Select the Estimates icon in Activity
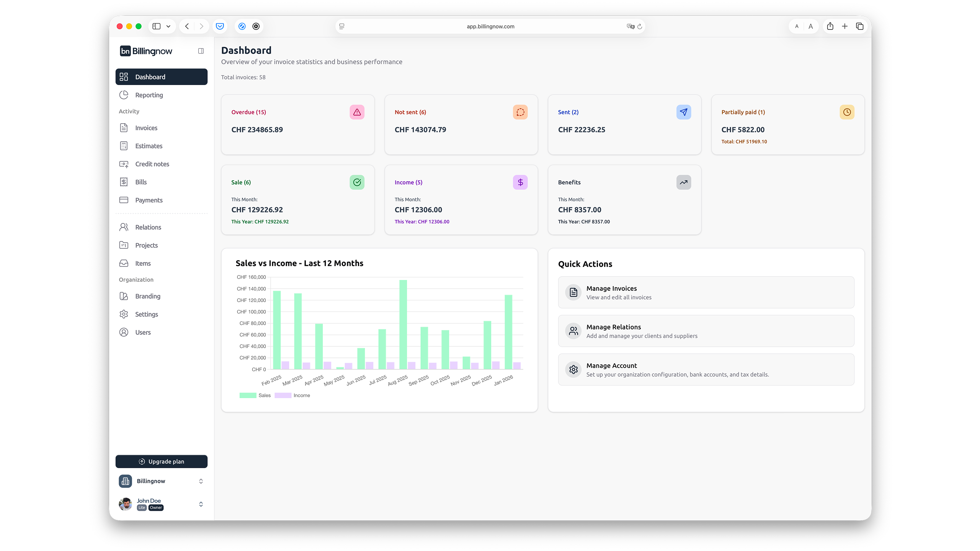 click(124, 146)
